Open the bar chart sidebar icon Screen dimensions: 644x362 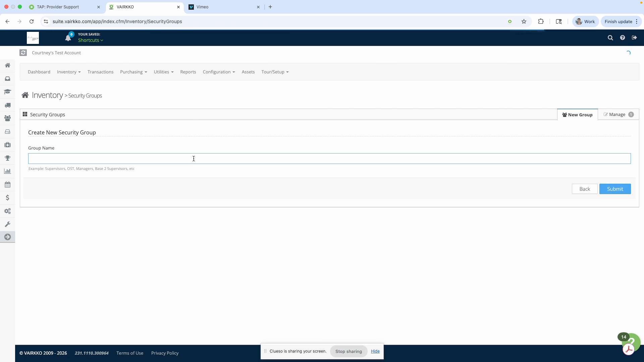(7, 171)
